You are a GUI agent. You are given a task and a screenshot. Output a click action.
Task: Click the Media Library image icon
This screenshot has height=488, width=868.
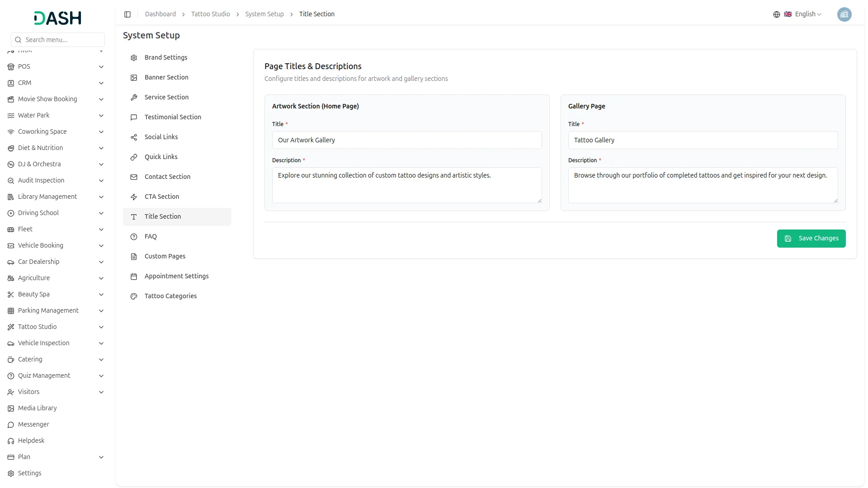click(11, 408)
